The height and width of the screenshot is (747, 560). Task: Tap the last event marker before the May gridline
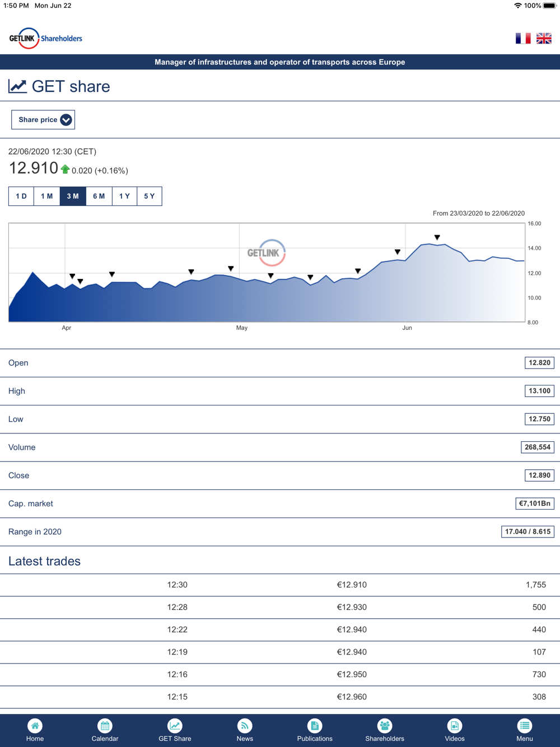pos(231,269)
